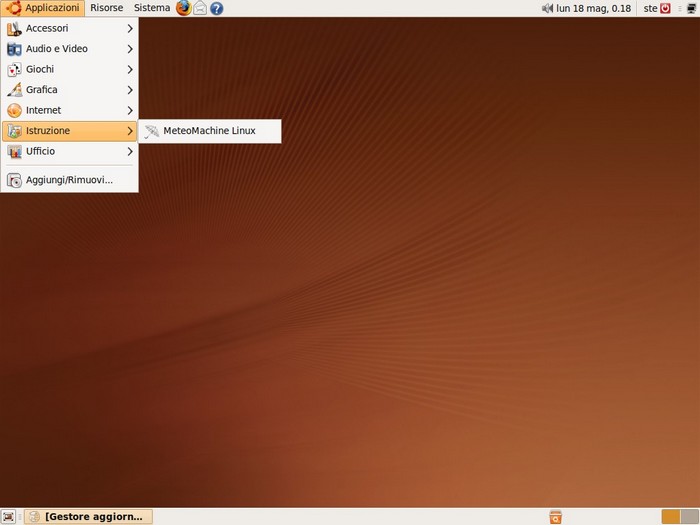The image size is (700, 525).
Task: Open the help question mark icon
Action: click(217, 8)
